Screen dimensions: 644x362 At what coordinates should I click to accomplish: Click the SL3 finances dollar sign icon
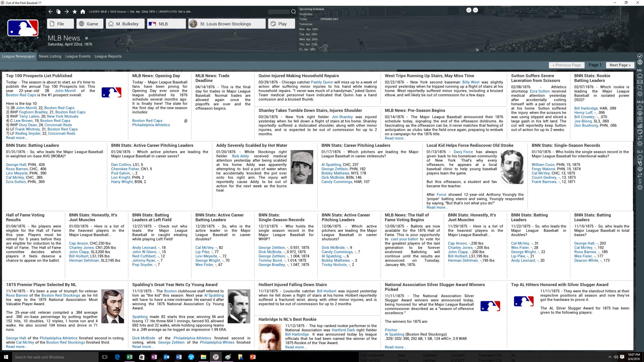point(640,181)
